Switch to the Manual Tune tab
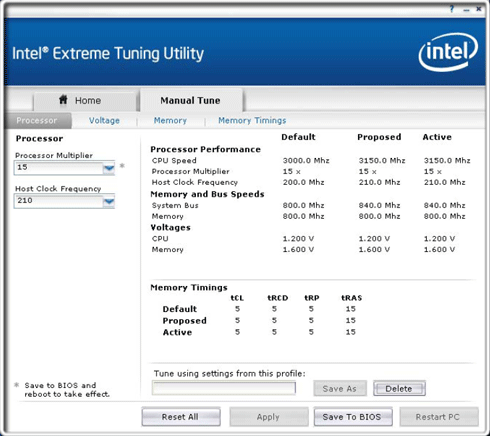The height and width of the screenshot is (436, 490). pyautogui.click(x=191, y=100)
